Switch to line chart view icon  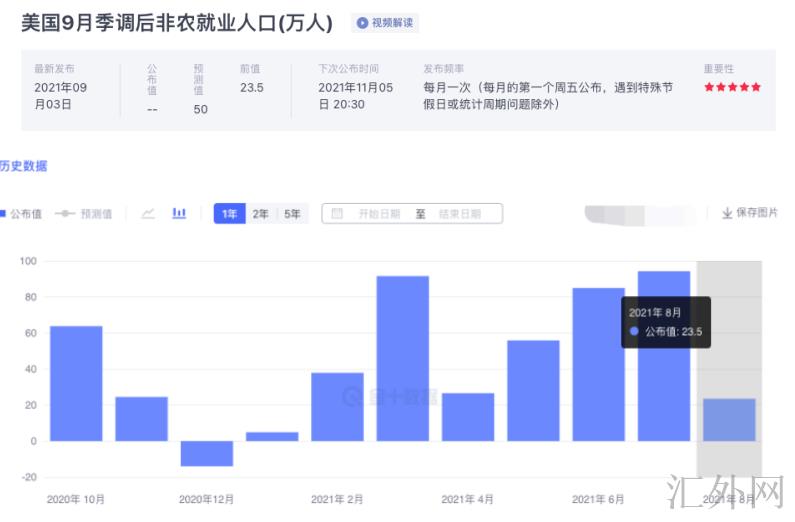pyautogui.click(x=148, y=213)
